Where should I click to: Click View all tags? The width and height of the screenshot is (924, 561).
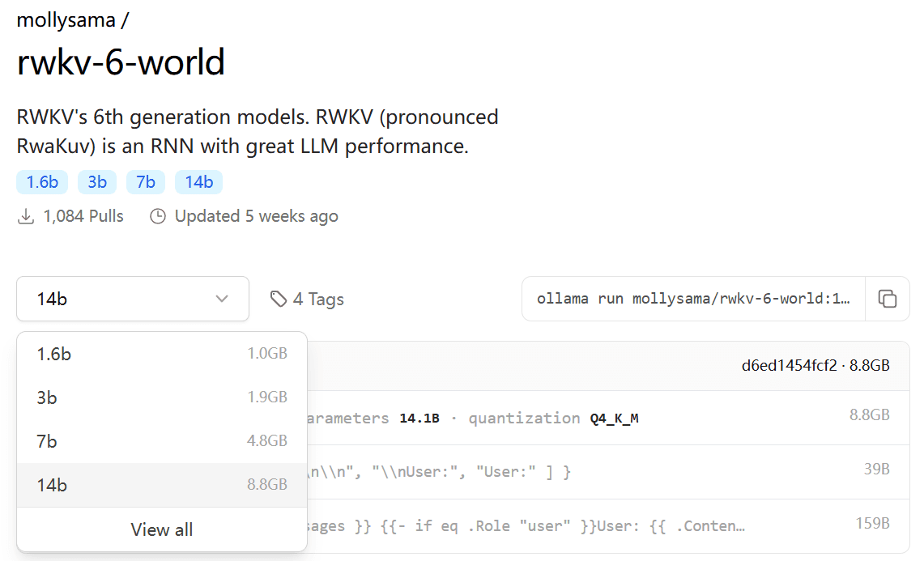pos(162,529)
